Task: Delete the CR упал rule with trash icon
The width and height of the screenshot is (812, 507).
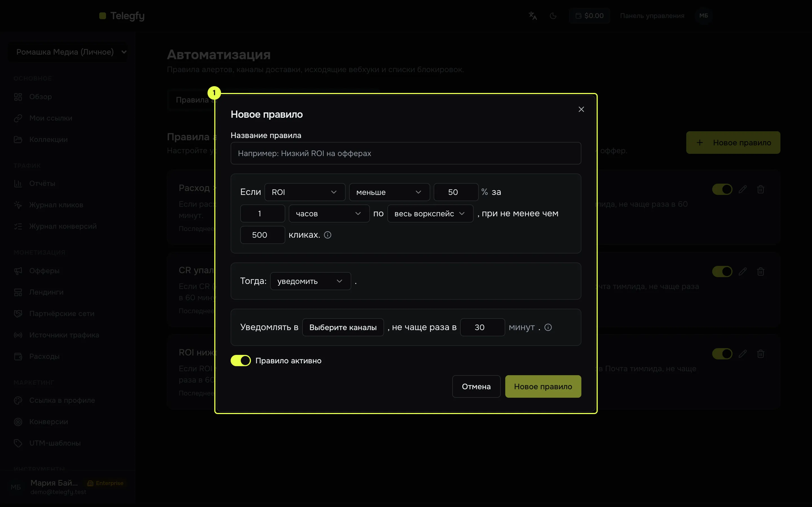Action: (x=761, y=272)
